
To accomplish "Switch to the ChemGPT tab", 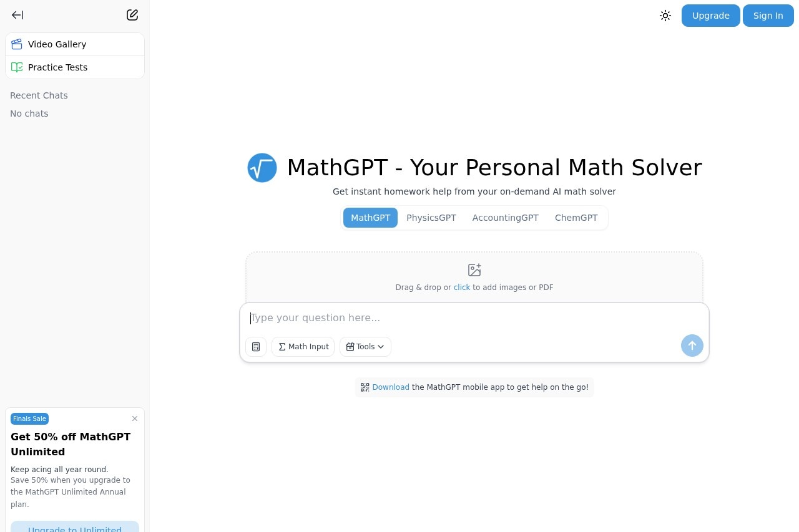I will [576, 218].
